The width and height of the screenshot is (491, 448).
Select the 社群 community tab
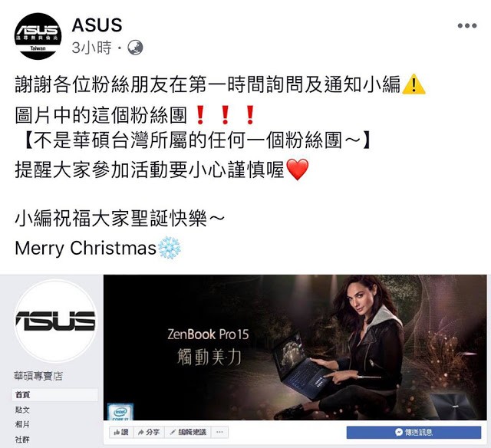pyautogui.click(x=22, y=440)
